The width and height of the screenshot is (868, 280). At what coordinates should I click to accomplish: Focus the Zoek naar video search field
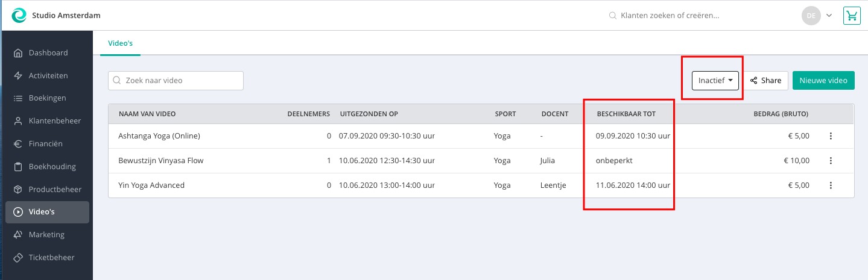[x=176, y=81]
